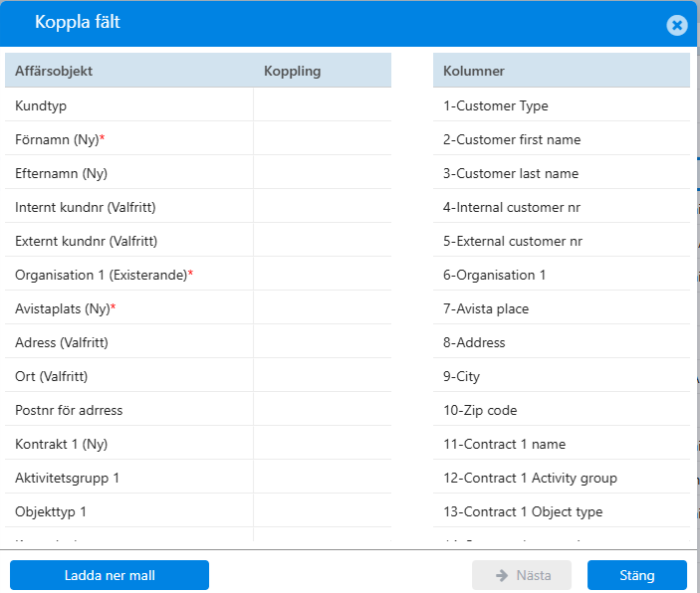Select Organisation 1 (Existerande) row
700x593 pixels.
coord(198,275)
